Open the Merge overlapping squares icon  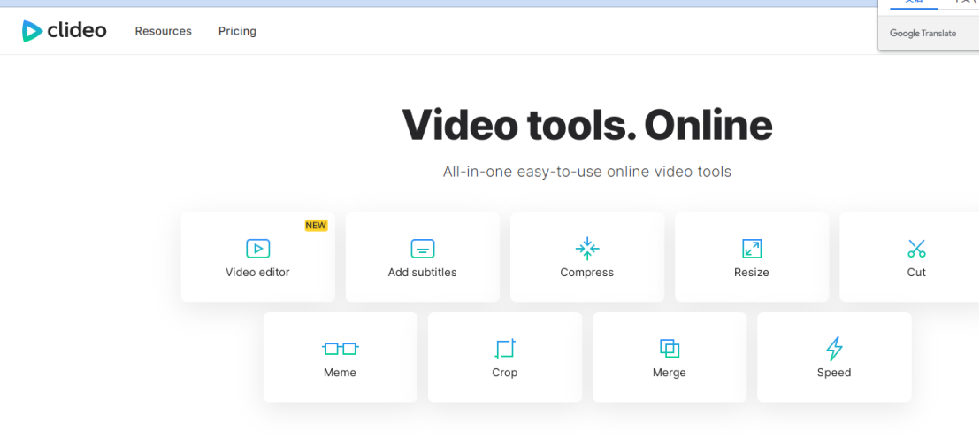coord(670,349)
